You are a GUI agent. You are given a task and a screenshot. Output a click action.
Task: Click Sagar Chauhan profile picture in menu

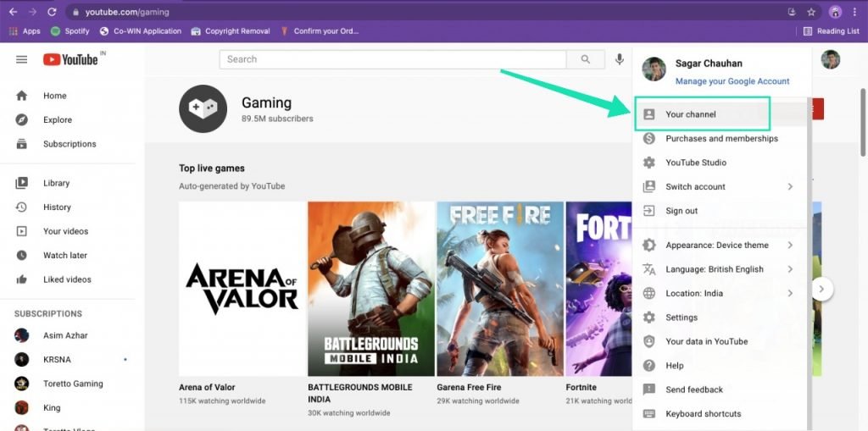[654, 69]
